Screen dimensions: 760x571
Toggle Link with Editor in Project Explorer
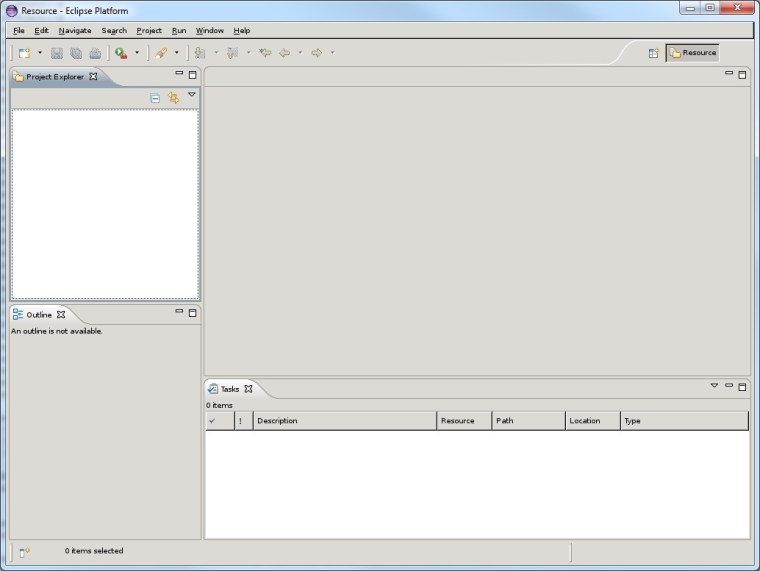coord(173,98)
